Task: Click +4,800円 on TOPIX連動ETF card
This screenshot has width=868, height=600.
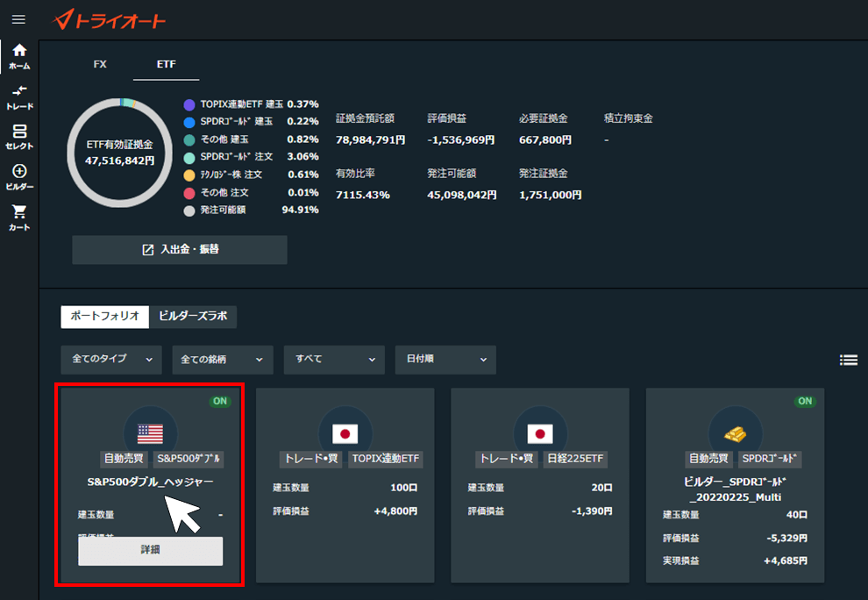Action: 395,511
